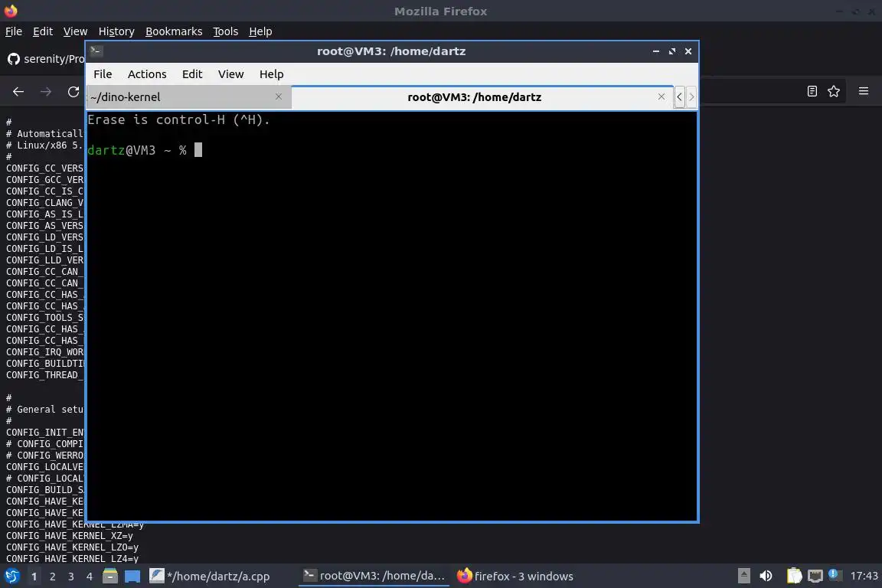This screenshot has width=882, height=588.
Task: Switch to the /home/dartz/a.cpp editor window
Action: point(210,577)
